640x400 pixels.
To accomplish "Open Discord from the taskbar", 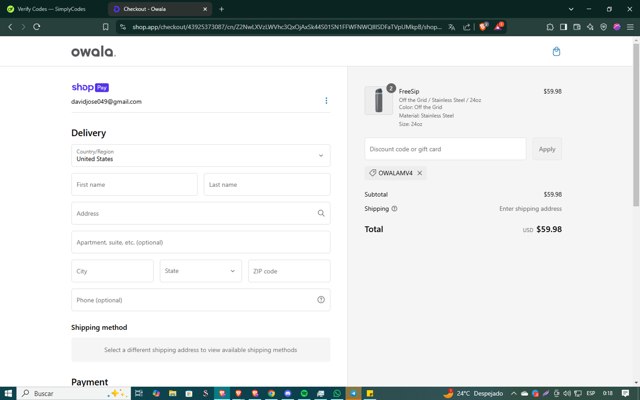I will (x=288, y=393).
